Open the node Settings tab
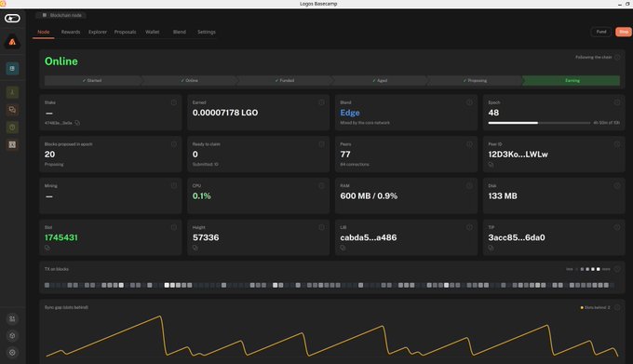The height and width of the screenshot is (364, 633). coord(207,32)
